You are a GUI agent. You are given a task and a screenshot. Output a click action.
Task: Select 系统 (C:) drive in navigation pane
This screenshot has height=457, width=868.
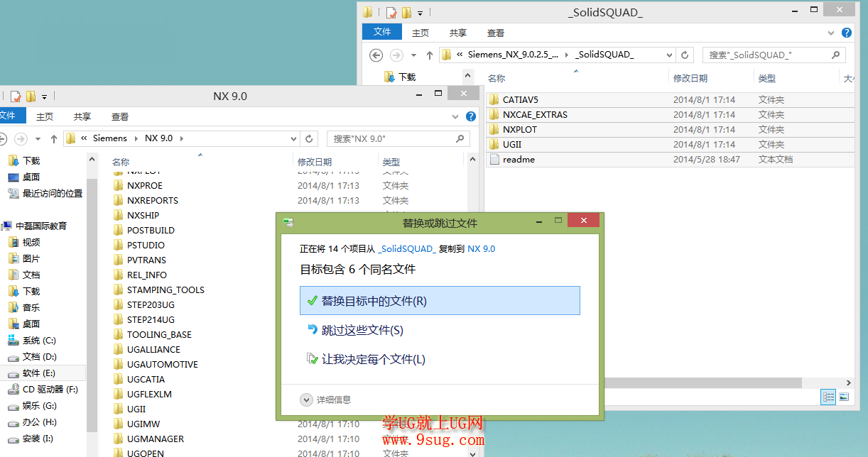[39, 341]
